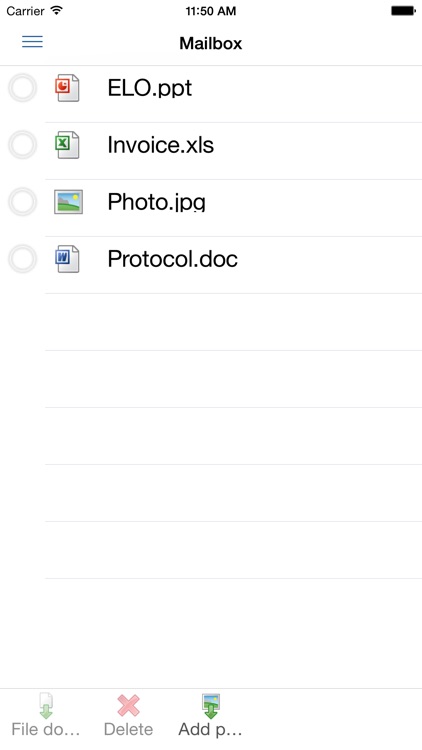The image size is (422, 750).
Task: Tap the red X Delete icon
Action: [129, 706]
